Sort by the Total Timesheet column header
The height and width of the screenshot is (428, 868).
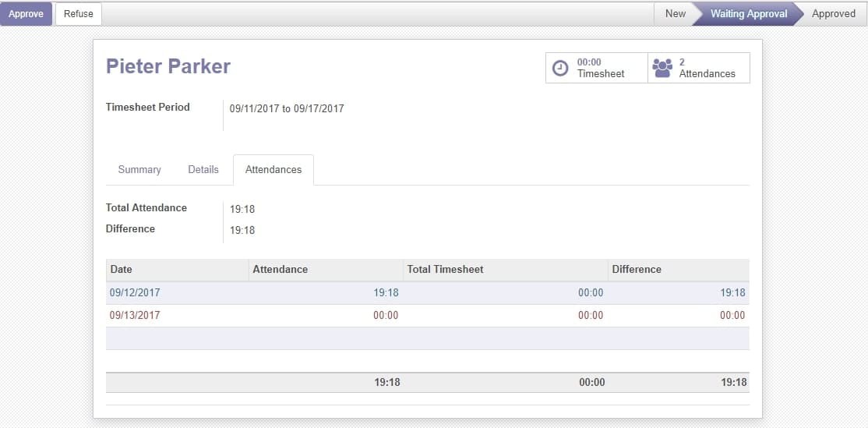tap(506, 270)
